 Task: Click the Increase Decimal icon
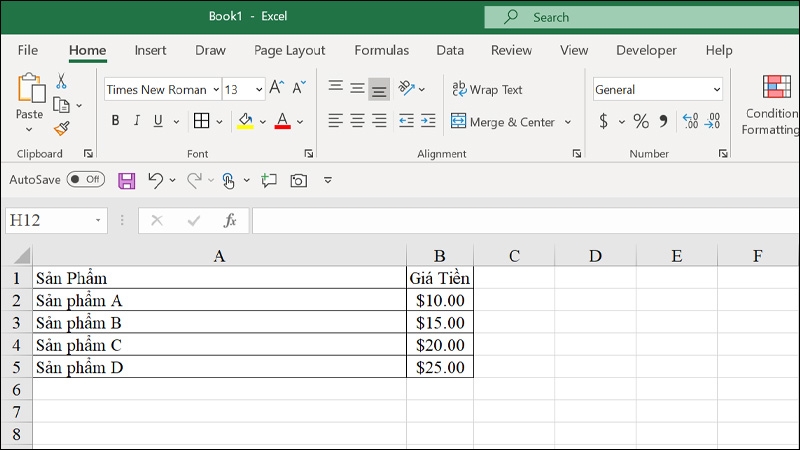[x=690, y=121]
